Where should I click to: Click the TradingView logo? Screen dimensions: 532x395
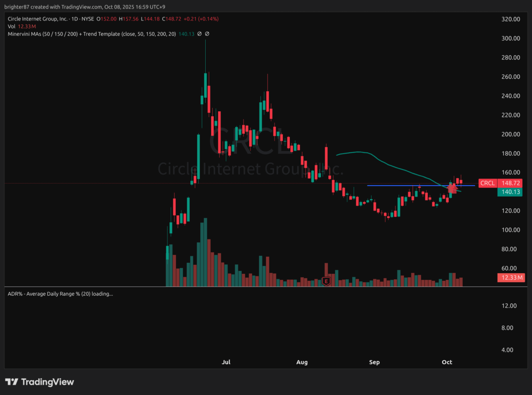(40, 382)
